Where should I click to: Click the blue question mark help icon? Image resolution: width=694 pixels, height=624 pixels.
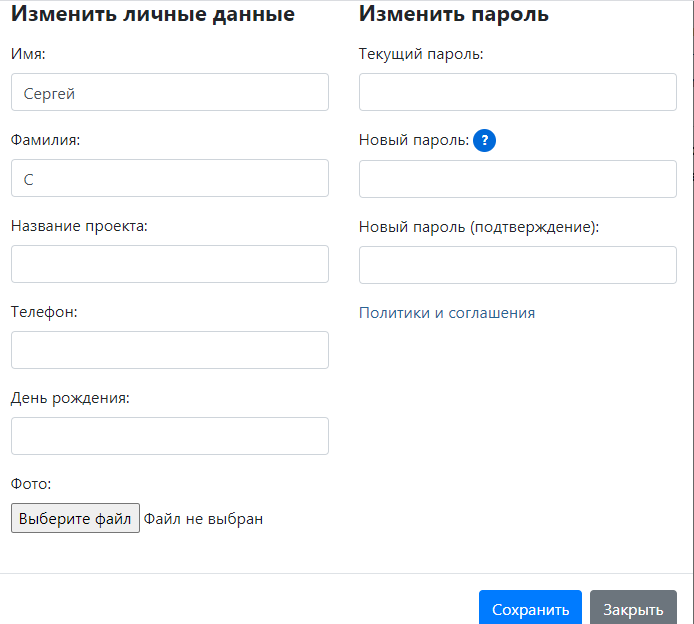tap(484, 141)
